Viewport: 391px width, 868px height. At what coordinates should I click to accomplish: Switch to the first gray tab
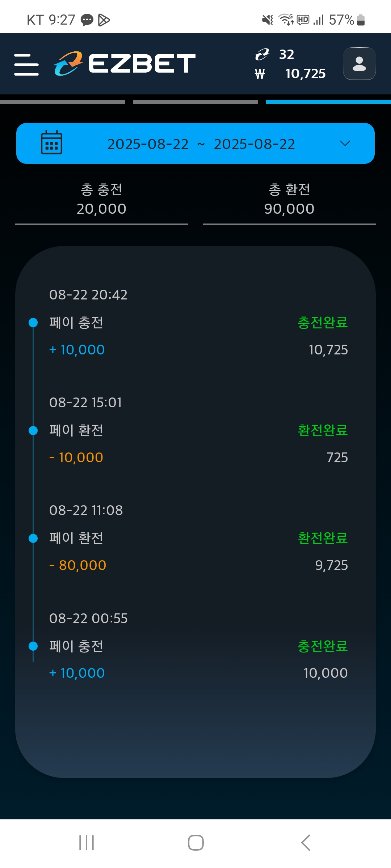tap(62, 102)
